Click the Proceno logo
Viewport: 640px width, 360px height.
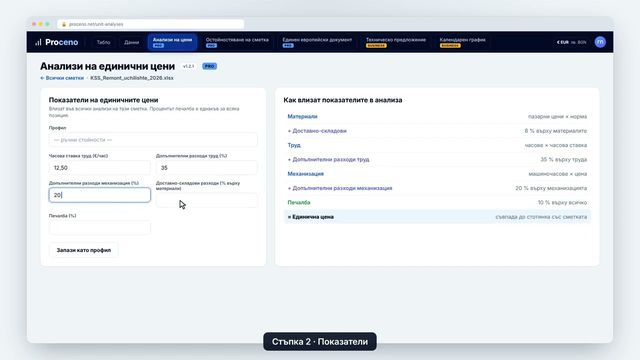coord(56,42)
